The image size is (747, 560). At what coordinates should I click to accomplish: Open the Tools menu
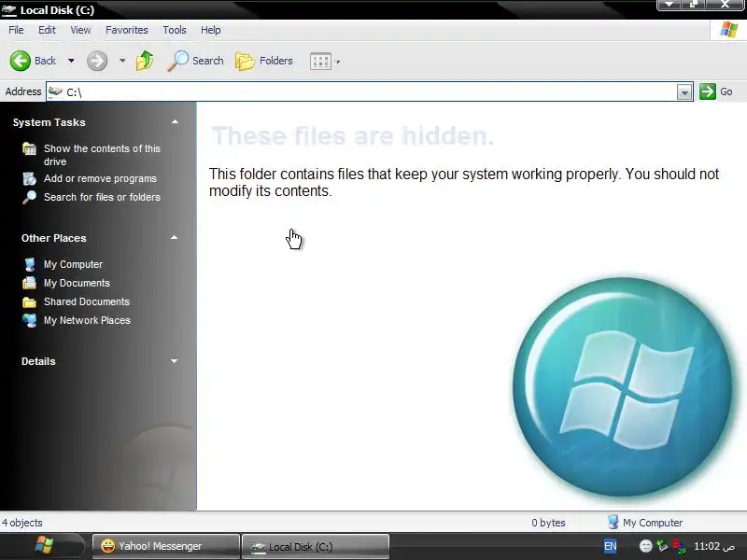tap(175, 30)
